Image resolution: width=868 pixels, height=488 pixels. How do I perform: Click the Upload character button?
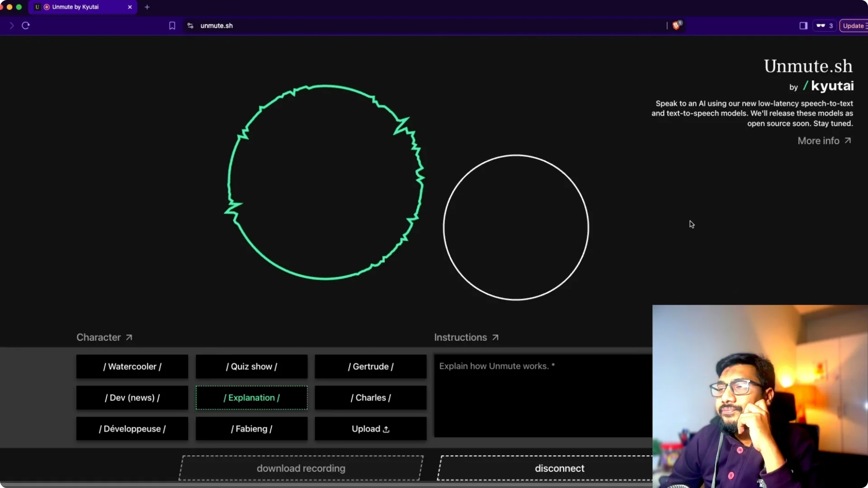(370, 429)
